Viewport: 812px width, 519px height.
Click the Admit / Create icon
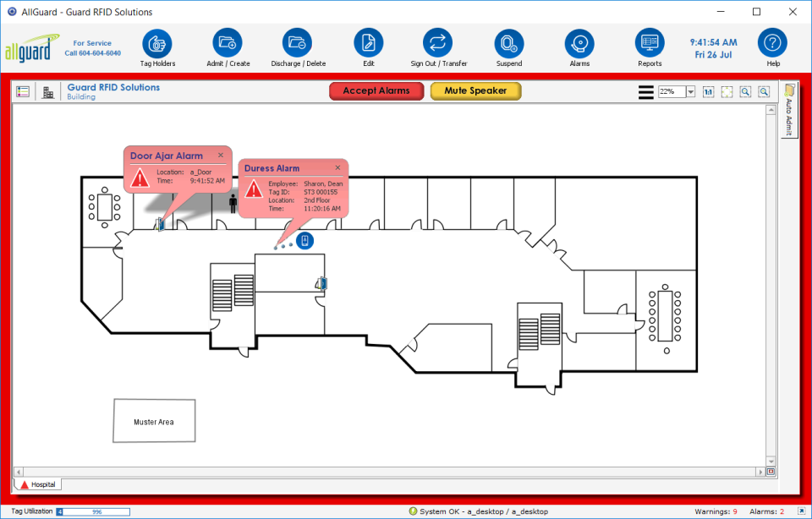[x=228, y=43]
